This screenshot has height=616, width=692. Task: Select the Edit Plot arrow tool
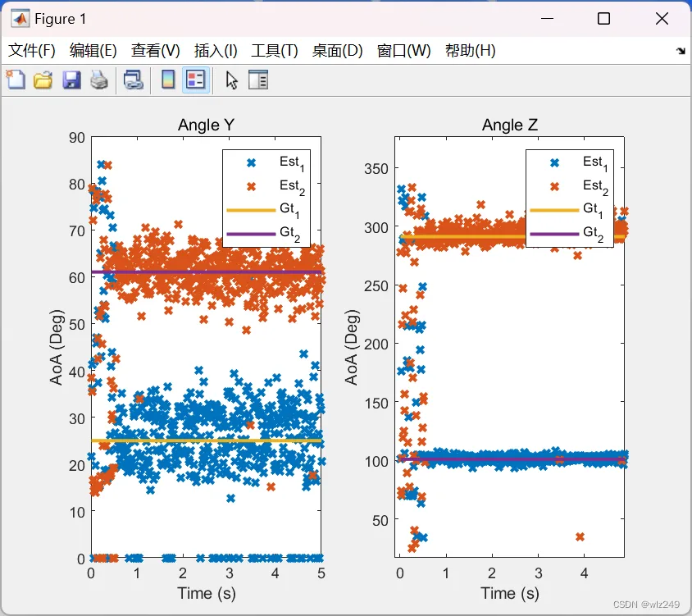[231, 80]
